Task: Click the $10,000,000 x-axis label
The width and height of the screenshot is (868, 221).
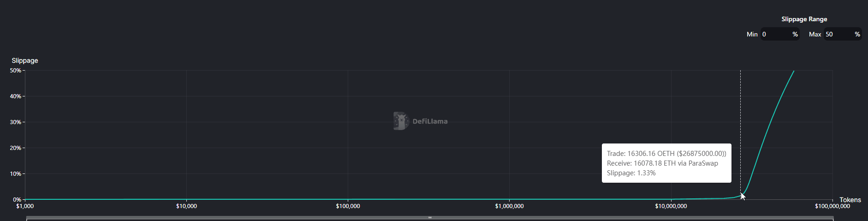Action: [671, 206]
